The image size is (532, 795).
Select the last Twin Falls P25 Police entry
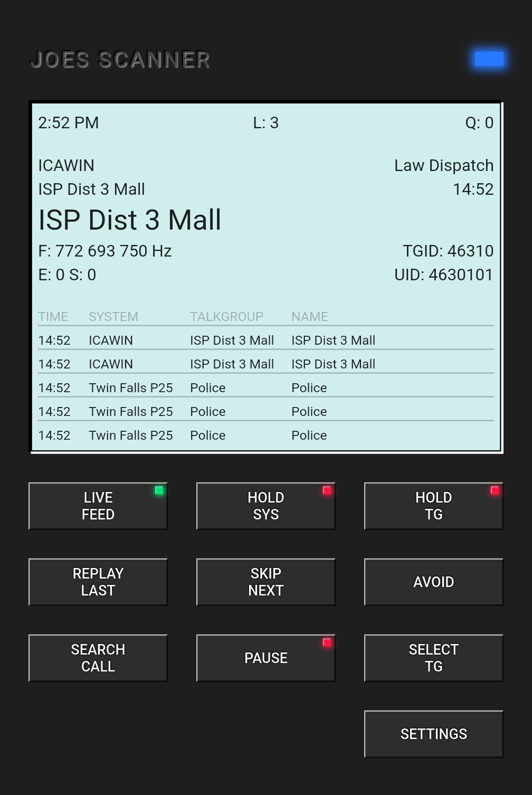coord(211,435)
